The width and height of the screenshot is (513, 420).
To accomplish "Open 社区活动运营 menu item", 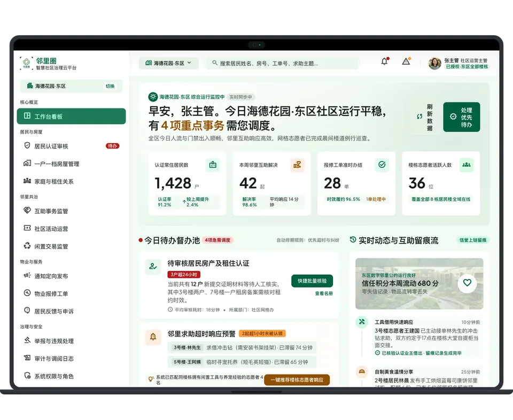I will coord(71,229).
